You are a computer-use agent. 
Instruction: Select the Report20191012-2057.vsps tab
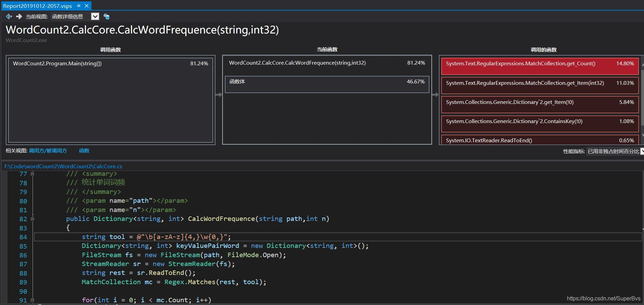coord(37,6)
